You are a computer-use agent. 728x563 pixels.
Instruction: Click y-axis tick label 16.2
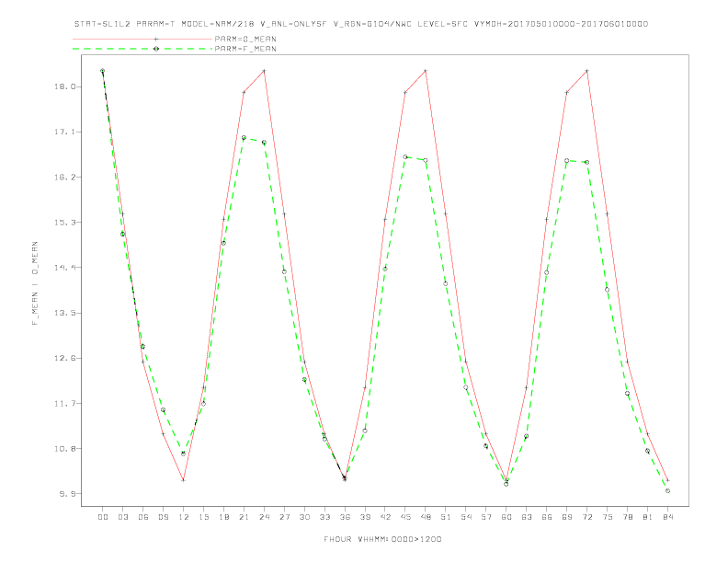64,177
